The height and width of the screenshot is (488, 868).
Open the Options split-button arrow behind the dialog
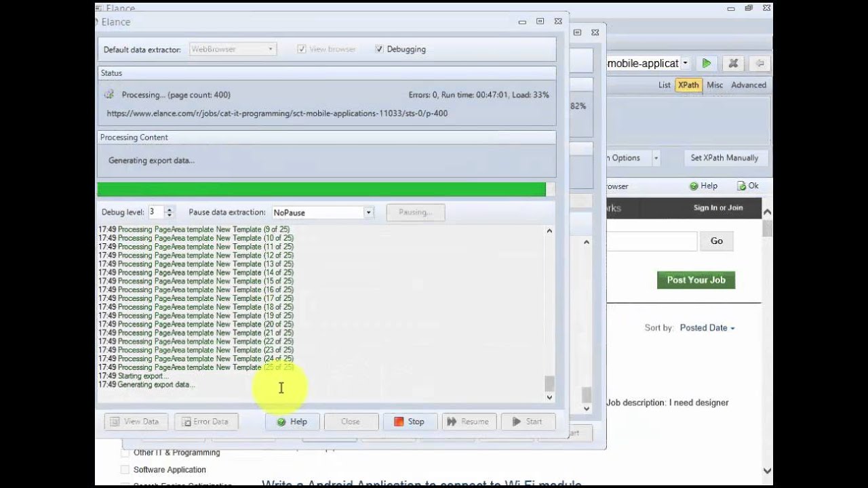[x=656, y=158]
